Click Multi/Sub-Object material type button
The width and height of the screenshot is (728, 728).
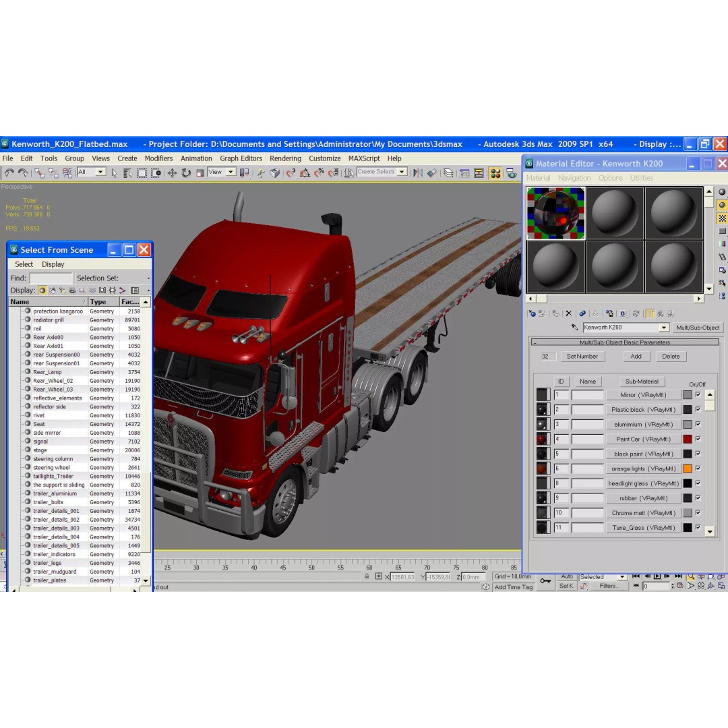click(698, 328)
